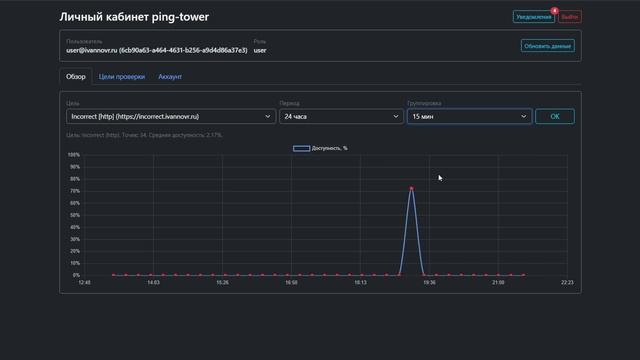Open the 15 мин grouping dropdown
640x360 pixels.
(x=469, y=116)
